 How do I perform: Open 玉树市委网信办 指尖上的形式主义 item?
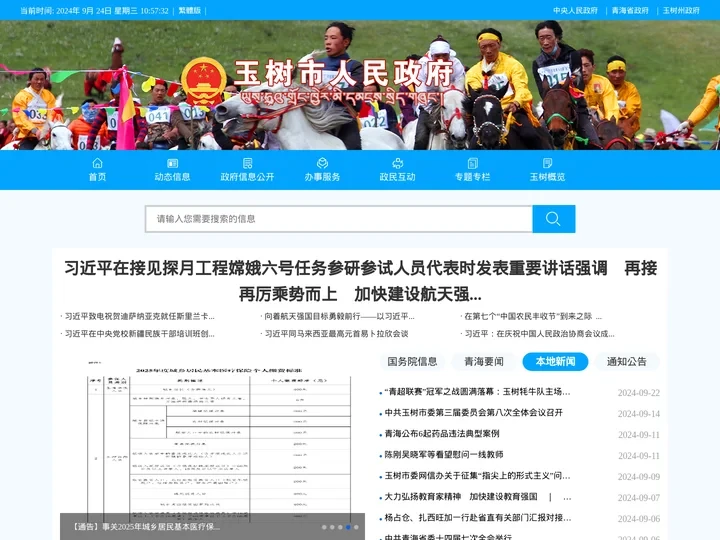pyautogui.click(x=478, y=476)
